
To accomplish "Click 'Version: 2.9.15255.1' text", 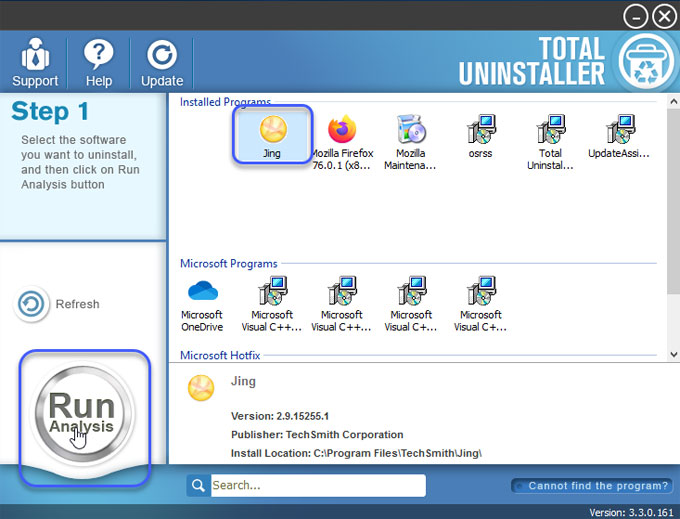I will (280, 416).
